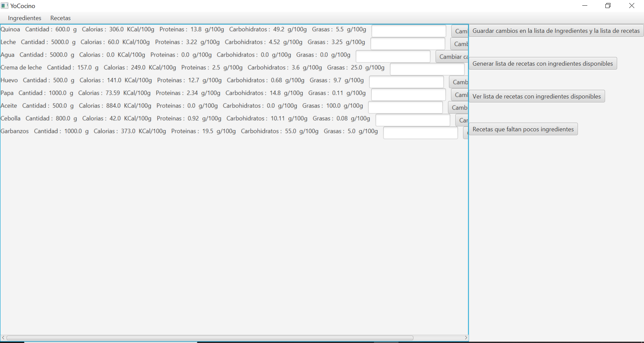This screenshot has height=343, width=644.
Task: Click the Cambiar button in Cebolla row
Action: [x=462, y=120]
